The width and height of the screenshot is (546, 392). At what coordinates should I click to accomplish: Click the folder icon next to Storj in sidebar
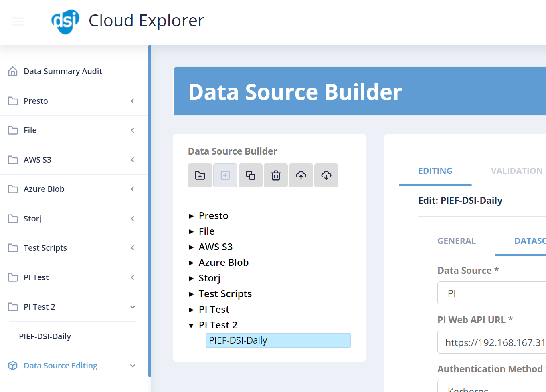13,219
